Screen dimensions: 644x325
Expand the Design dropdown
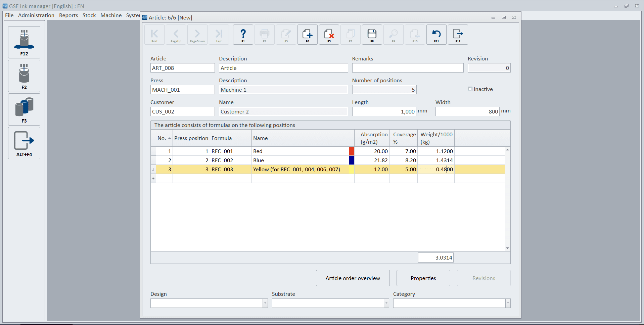(265, 303)
